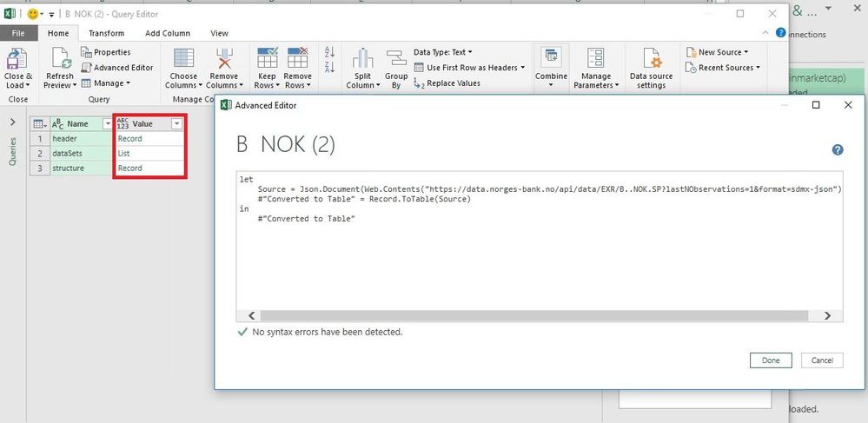Image resolution: width=868 pixels, height=423 pixels.
Task: Maximize the Advanced Editor window
Action: point(815,104)
